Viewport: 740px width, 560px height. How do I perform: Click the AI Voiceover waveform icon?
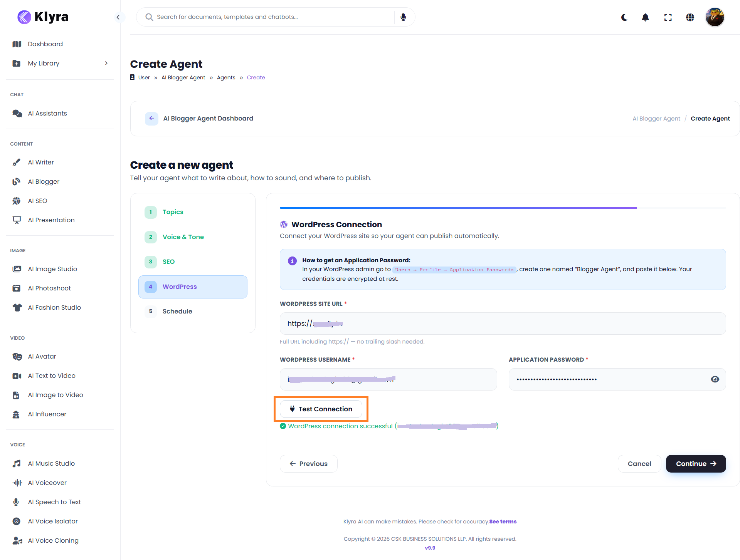[x=17, y=483]
